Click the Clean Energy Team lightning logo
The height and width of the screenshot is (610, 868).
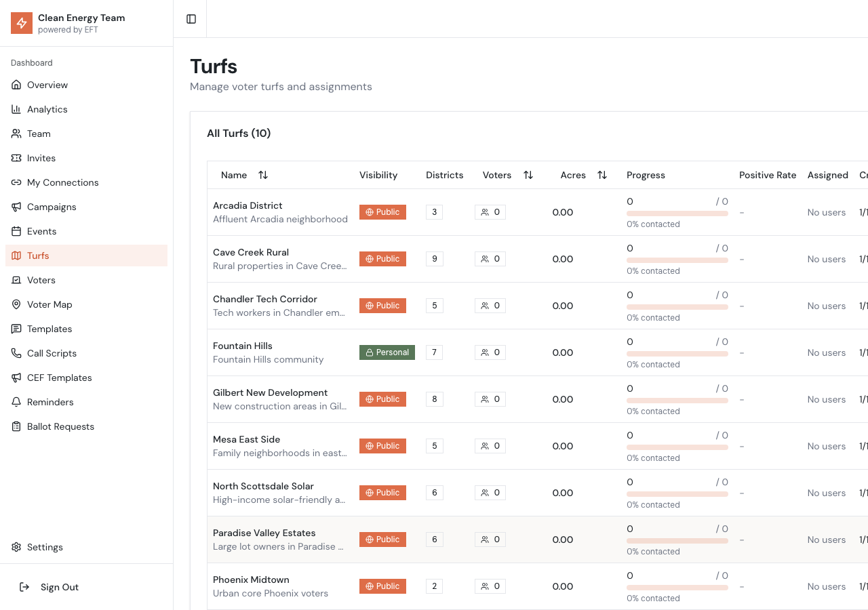(x=22, y=23)
